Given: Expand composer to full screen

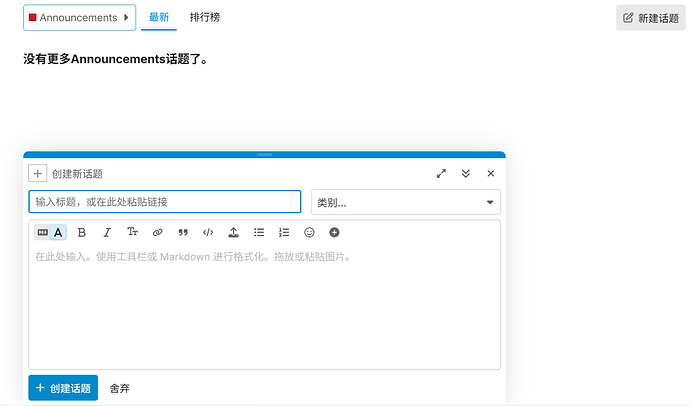Looking at the screenshot, I should click(x=441, y=174).
